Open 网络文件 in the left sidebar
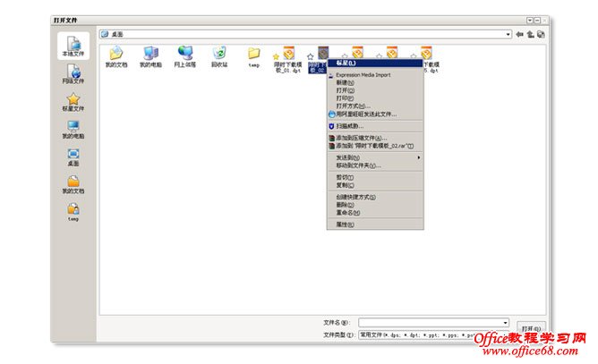Viewport: 598px width, 364px height. click(x=73, y=74)
